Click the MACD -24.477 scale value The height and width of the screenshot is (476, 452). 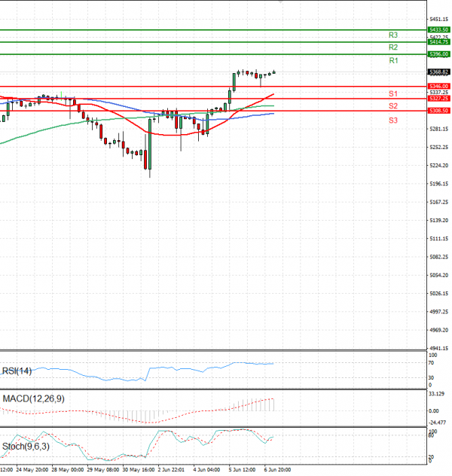tap(438, 423)
